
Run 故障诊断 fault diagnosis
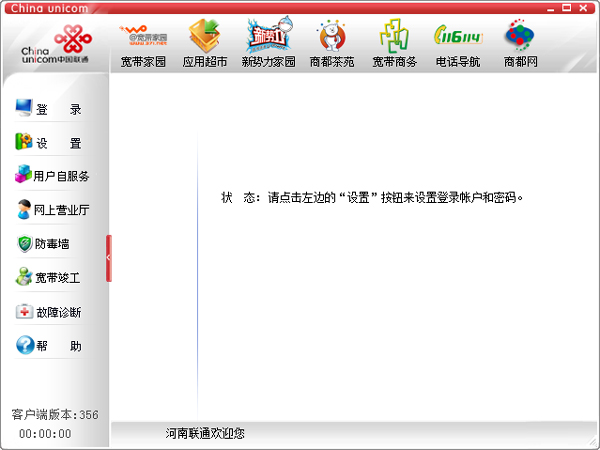coord(55,312)
